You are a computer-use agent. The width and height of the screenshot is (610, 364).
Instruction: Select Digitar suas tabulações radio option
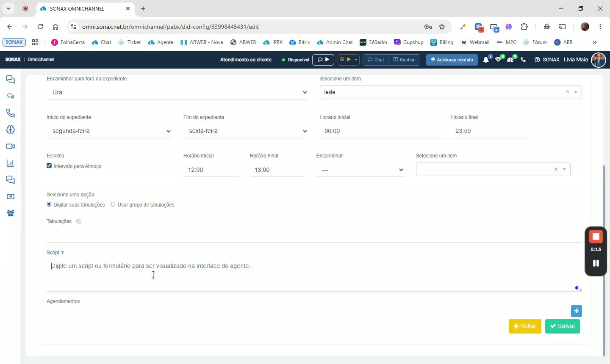[49, 204]
